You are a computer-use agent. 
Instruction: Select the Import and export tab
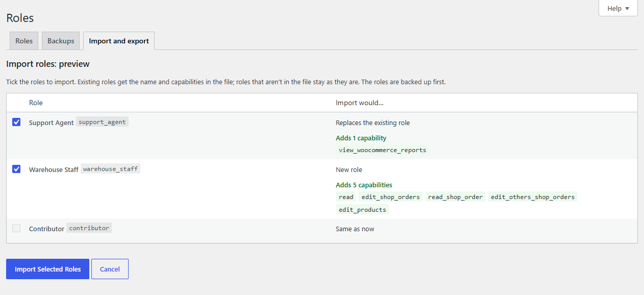119,41
